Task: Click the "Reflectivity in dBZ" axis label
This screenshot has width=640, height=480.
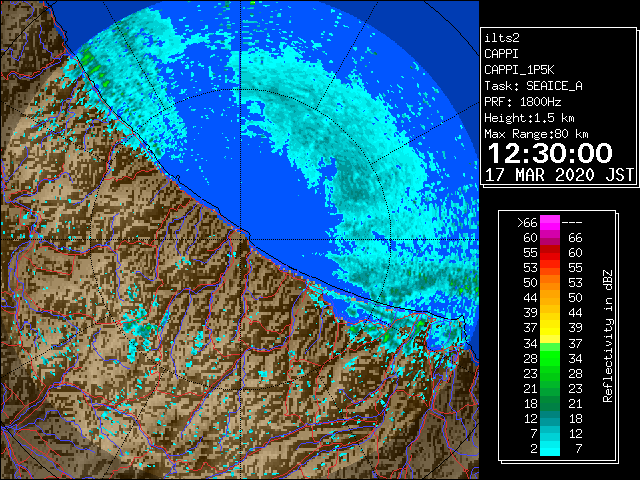Action: (x=607, y=336)
